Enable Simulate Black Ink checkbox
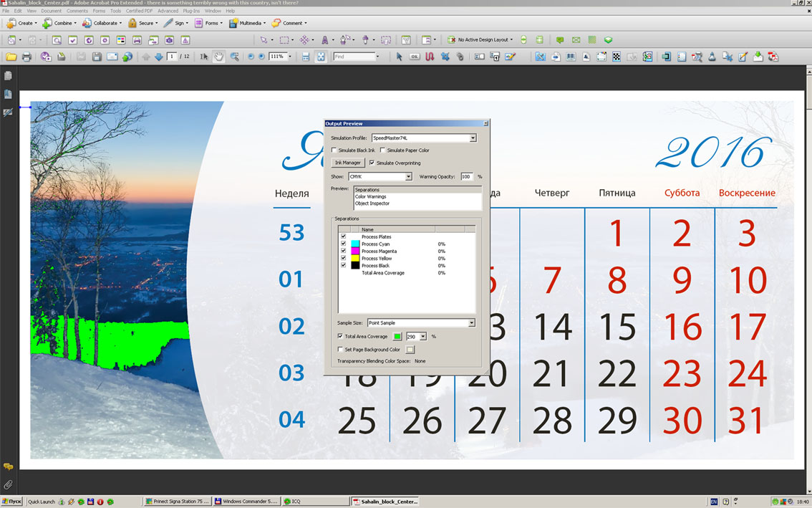 (334, 150)
